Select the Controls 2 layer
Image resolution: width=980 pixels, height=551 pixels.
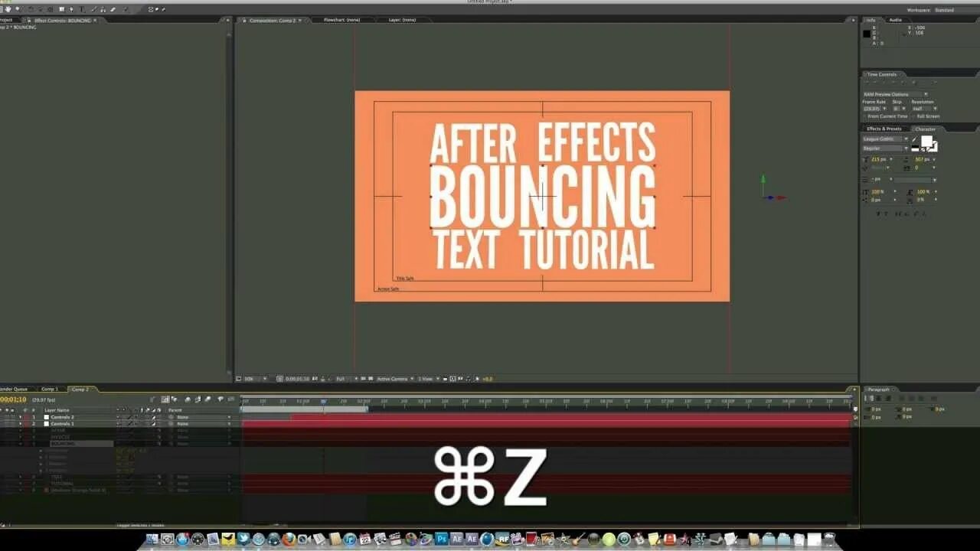coord(62,417)
